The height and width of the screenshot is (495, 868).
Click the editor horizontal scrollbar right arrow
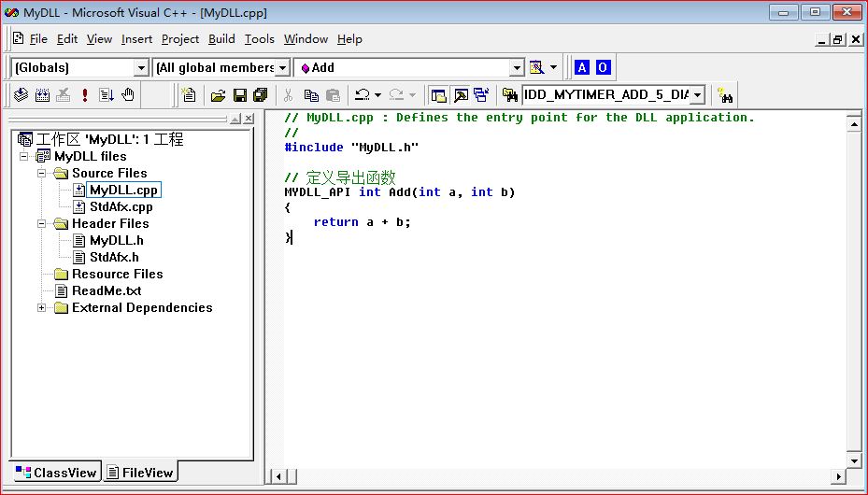pyautogui.click(x=839, y=475)
